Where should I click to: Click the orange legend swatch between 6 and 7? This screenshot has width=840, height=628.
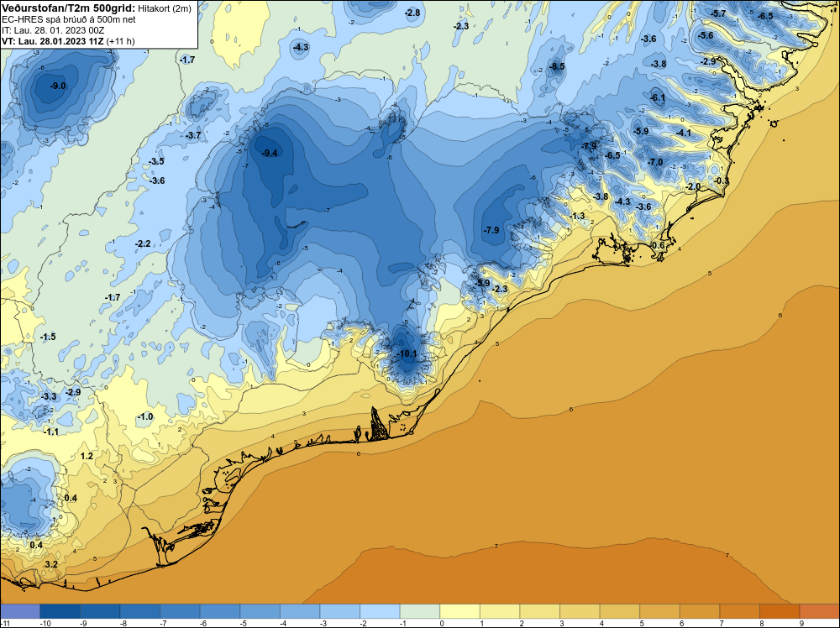700,611
